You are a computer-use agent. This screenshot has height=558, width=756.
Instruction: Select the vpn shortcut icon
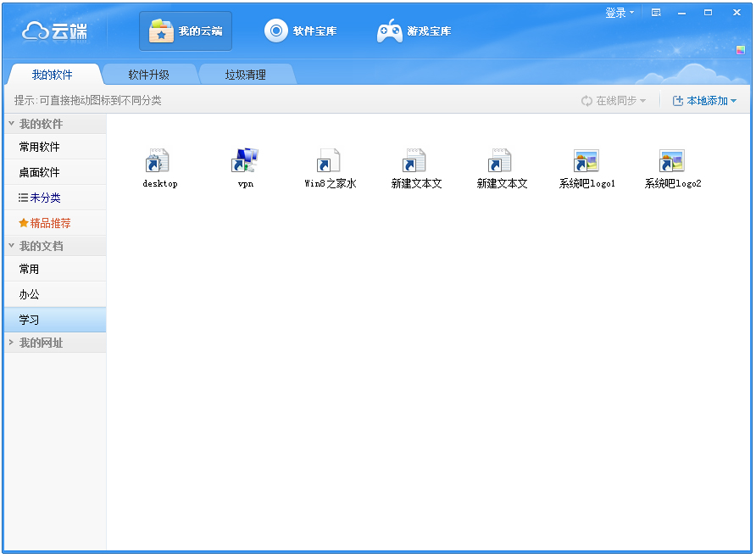[x=245, y=160]
